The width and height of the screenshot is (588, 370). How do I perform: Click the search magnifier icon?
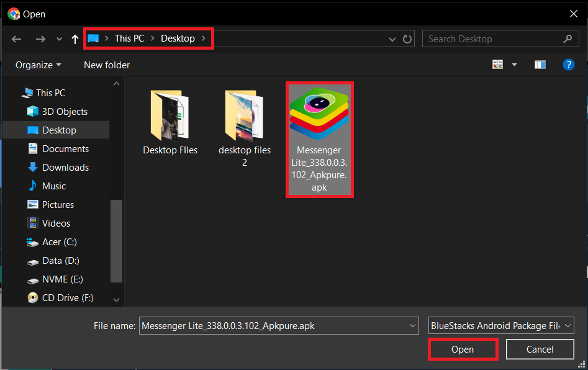(568, 38)
